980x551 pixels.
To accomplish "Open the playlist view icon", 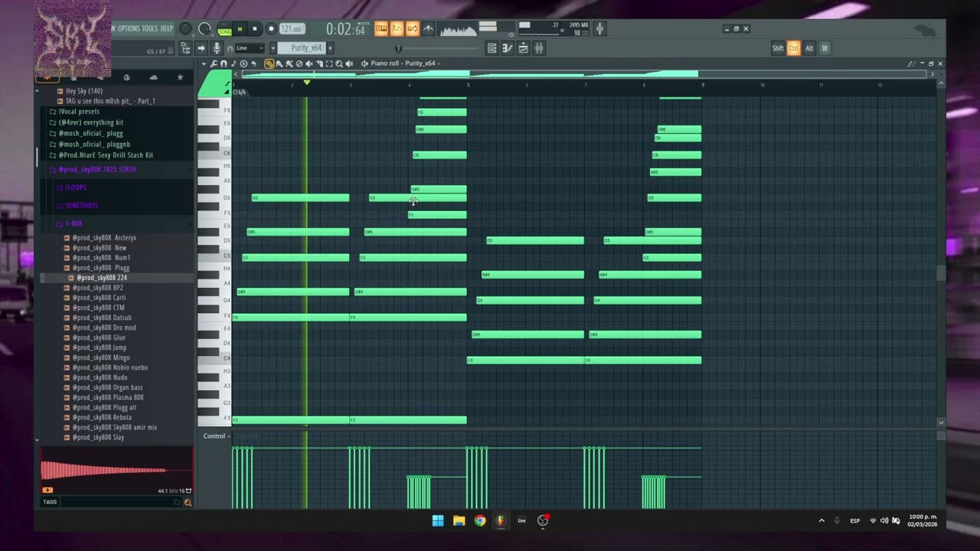I will (492, 48).
